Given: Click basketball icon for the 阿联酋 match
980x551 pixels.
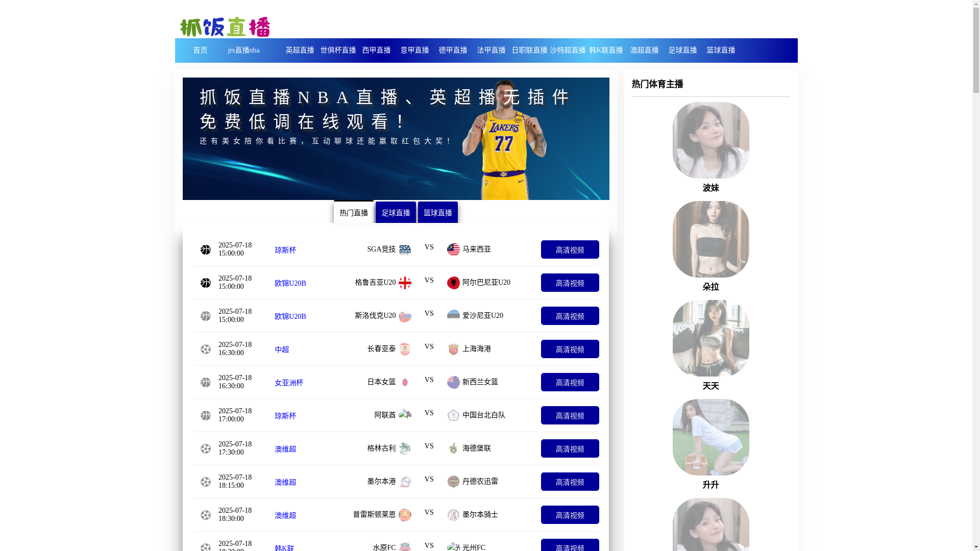Looking at the screenshot, I should [206, 415].
